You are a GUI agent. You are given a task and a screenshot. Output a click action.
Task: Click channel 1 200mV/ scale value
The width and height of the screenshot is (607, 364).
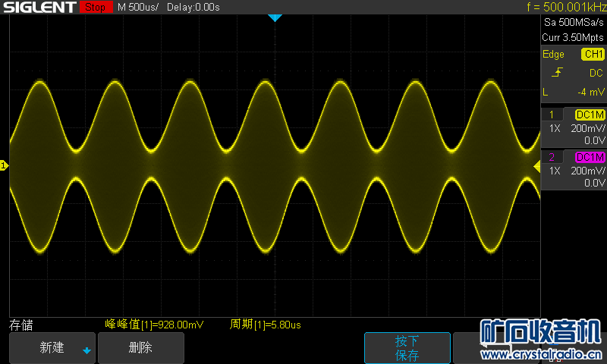point(587,128)
